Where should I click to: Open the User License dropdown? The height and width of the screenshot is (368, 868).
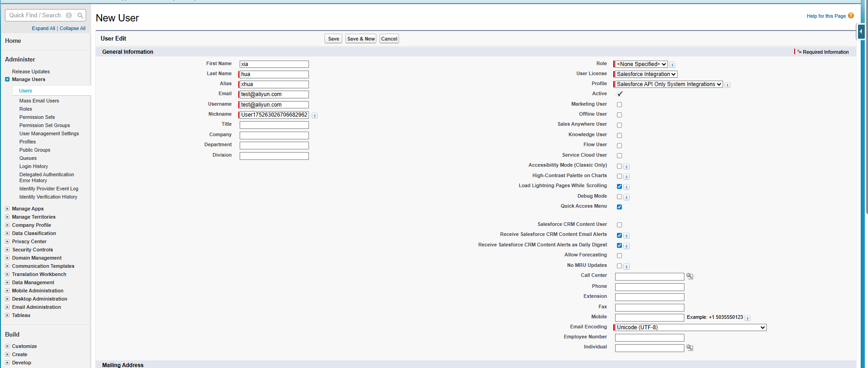point(646,74)
